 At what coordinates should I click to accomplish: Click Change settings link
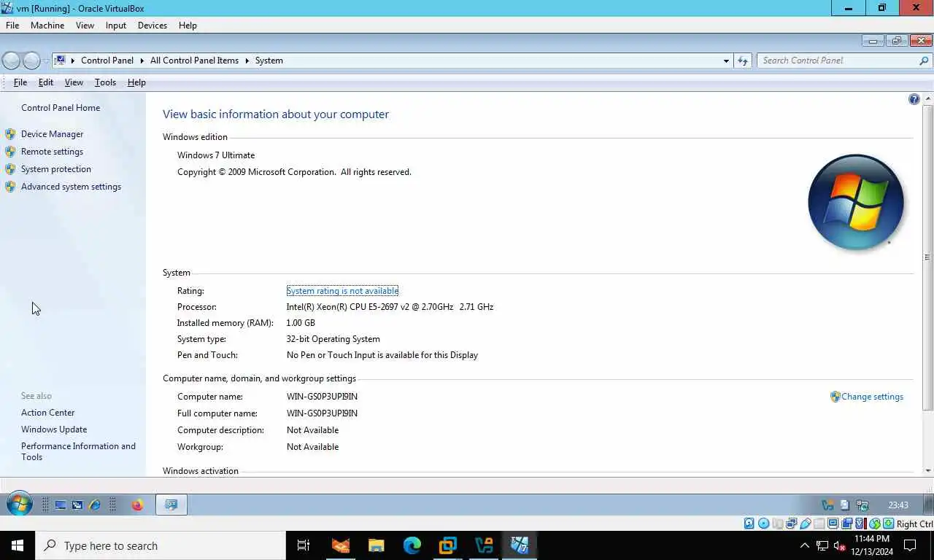pos(872,397)
